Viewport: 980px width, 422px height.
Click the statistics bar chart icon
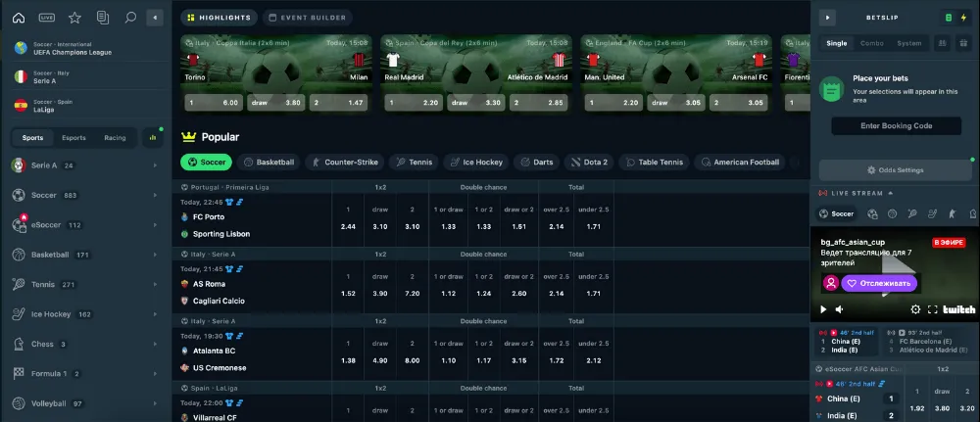[152, 138]
